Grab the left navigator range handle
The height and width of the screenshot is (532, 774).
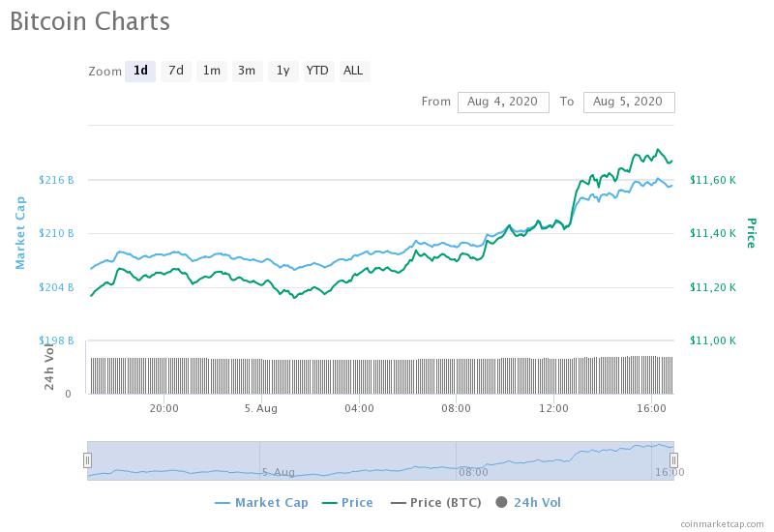(87, 460)
